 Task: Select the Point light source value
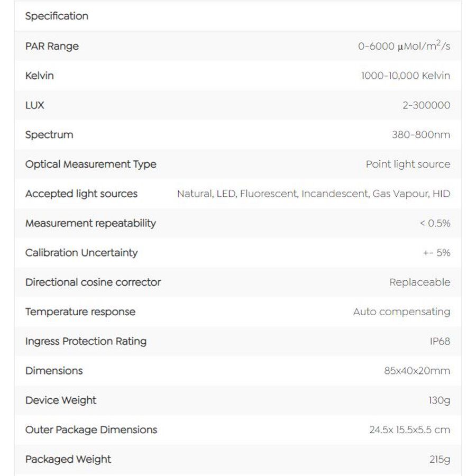(408, 164)
